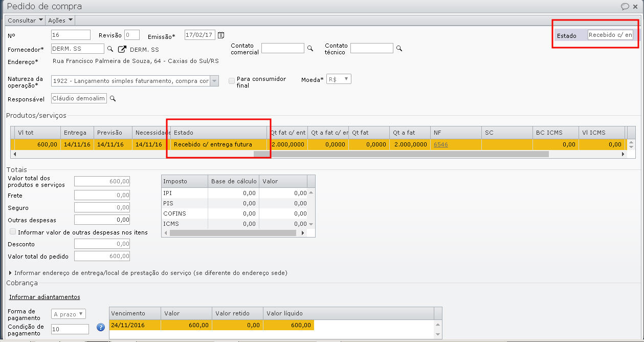644x342 pixels.
Task: Click the Responsável input field
Action: click(x=79, y=98)
